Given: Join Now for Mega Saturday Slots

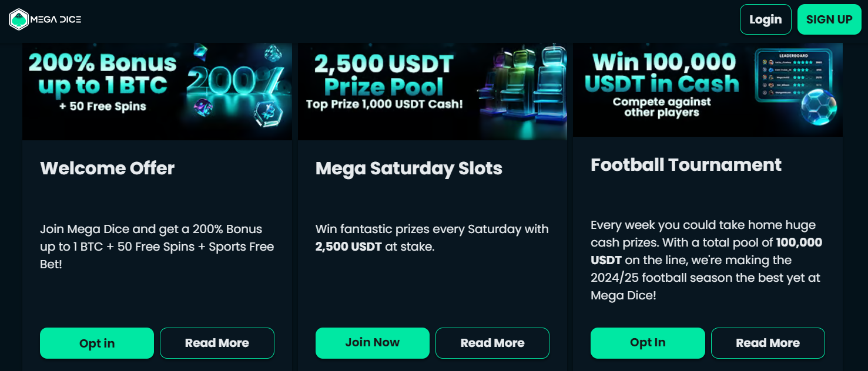Looking at the screenshot, I should coord(372,343).
